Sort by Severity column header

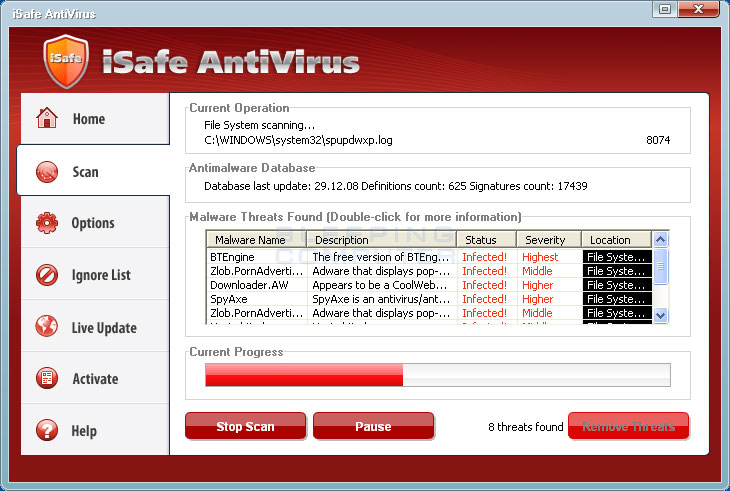[x=549, y=240]
